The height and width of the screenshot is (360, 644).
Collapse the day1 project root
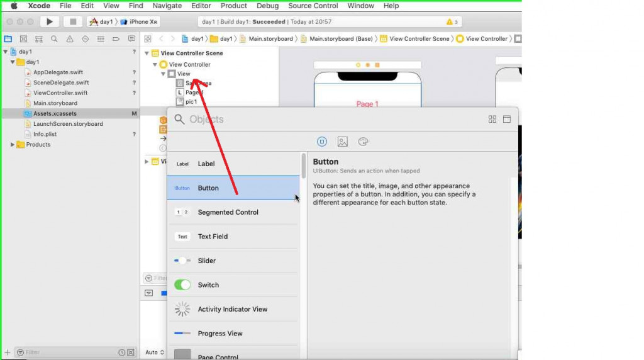click(5, 52)
